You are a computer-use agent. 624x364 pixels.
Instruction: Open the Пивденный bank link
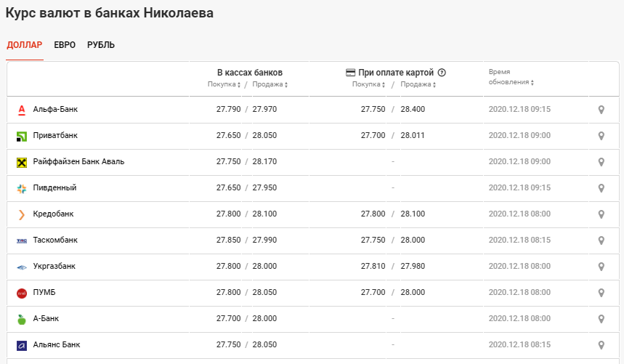coord(54,188)
